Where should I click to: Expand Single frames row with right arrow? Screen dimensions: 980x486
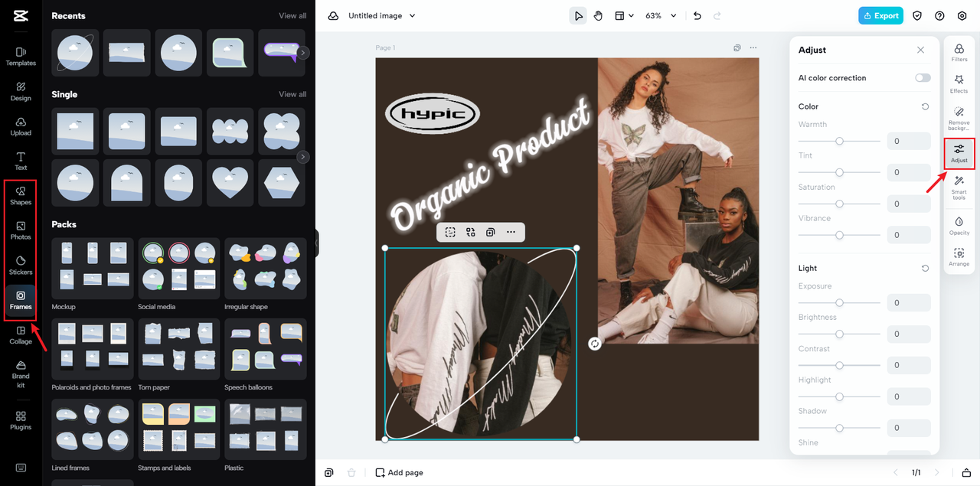303,157
